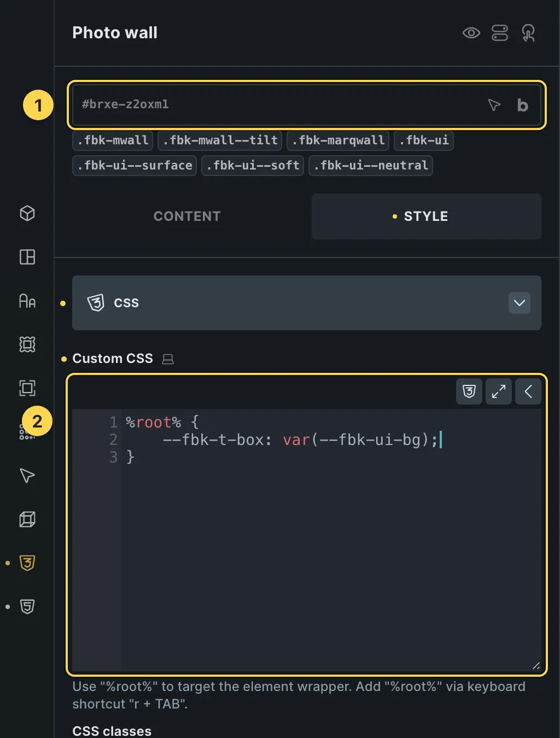
Task: Open conditions toggle-stack icon in header
Action: [500, 33]
